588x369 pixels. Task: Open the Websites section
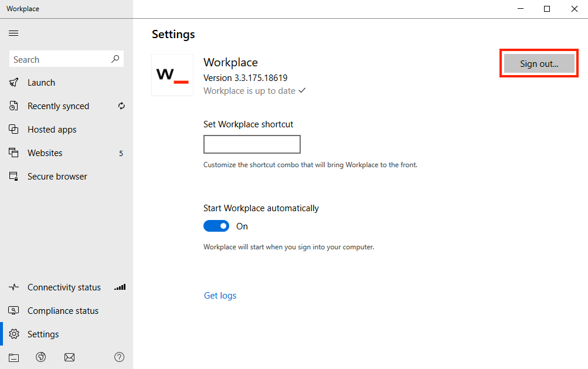coord(66,153)
